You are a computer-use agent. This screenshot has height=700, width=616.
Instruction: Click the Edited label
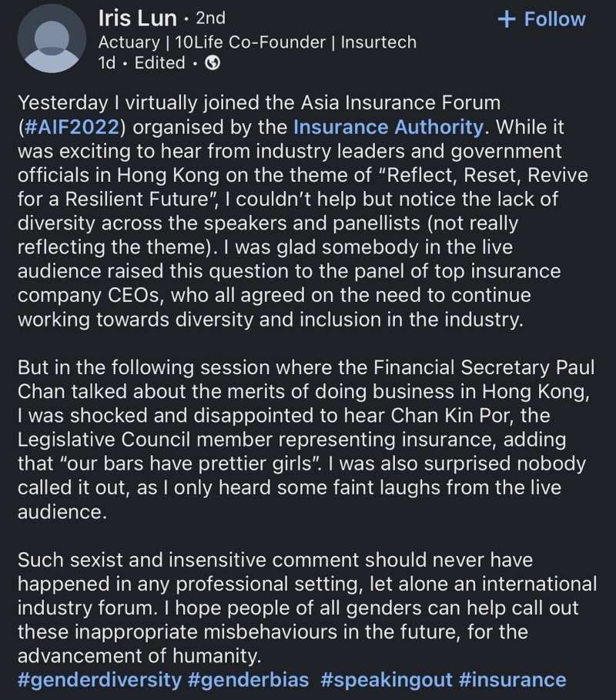[x=159, y=64]
